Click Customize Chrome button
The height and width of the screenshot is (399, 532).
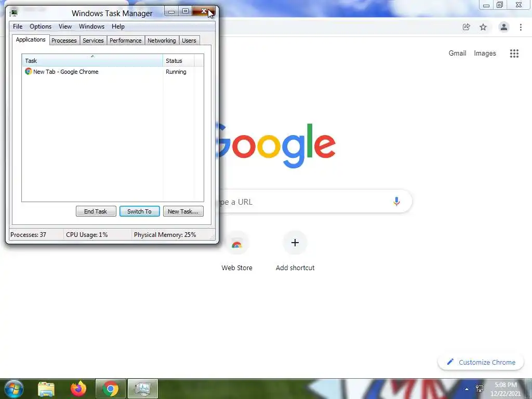click(x=481, y=362)
